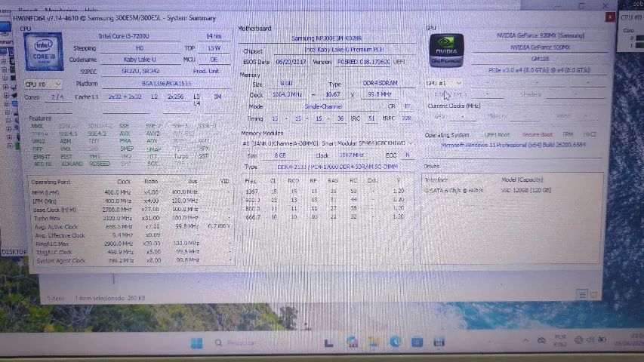Close the System Summary window with red X
Viewport: 644px width, 362px height.
coord(609,17)
